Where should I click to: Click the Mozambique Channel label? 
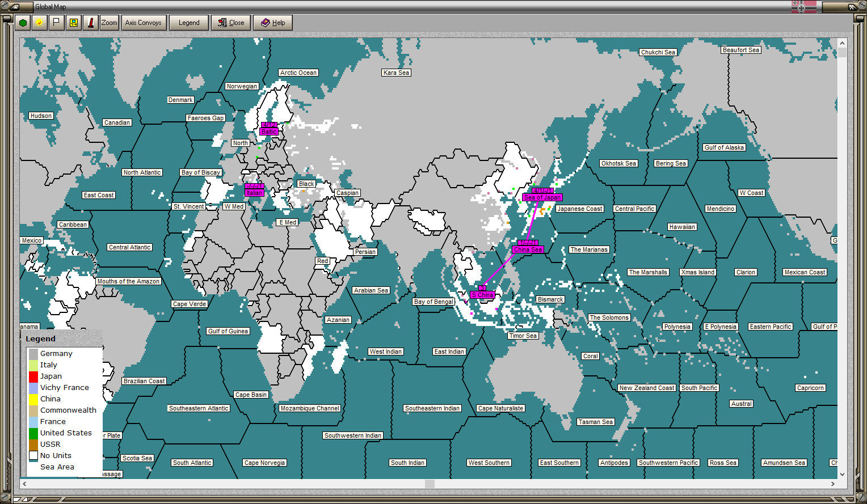click(x=310, y=408)
